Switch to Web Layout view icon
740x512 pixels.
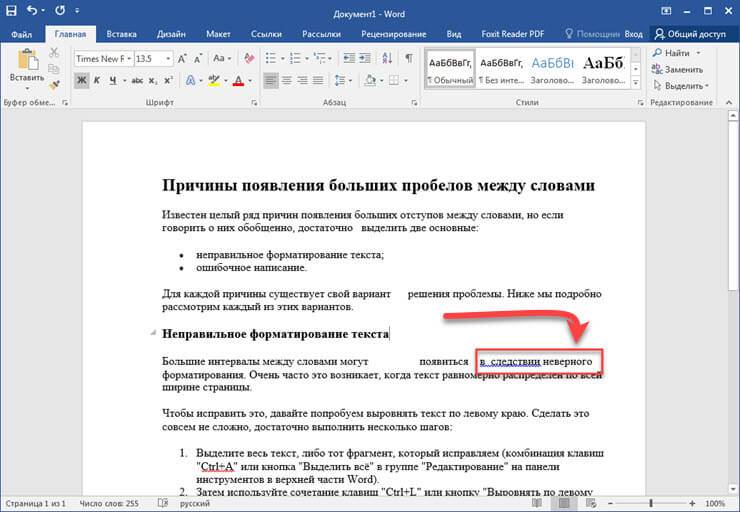point(590,503)
